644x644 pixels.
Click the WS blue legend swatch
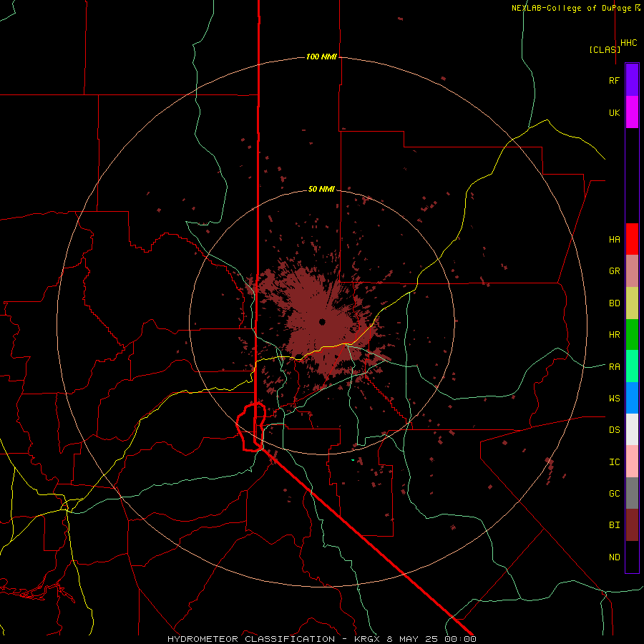[x=632, y=398]
